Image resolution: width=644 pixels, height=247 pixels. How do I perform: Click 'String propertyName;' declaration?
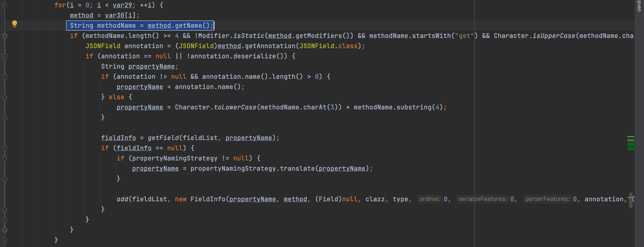[x=139, y=67]
